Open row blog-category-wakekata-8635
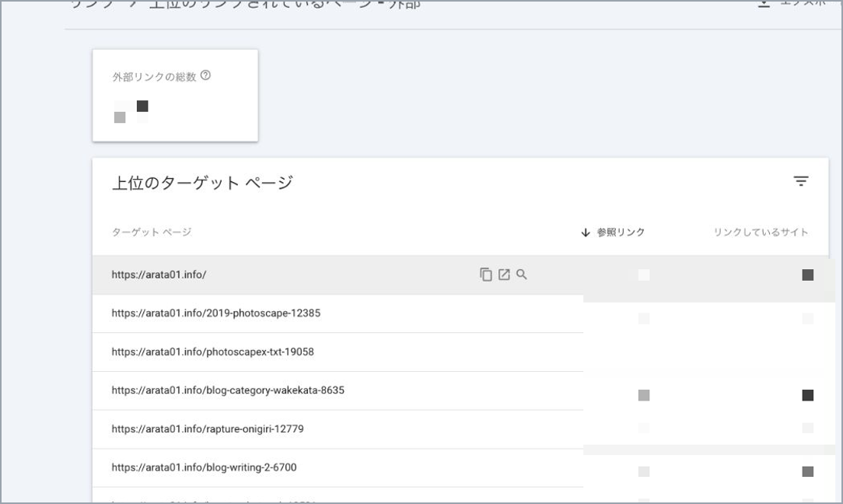The height and width of the screenshot is (504, 843). 460,390
